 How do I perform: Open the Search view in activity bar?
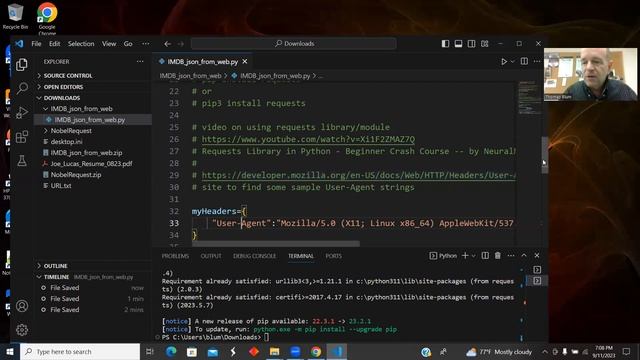[22, 88]
